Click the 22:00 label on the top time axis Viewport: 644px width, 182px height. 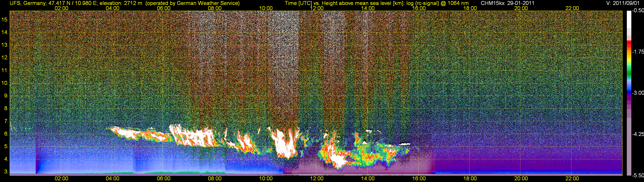click(572, 8)
